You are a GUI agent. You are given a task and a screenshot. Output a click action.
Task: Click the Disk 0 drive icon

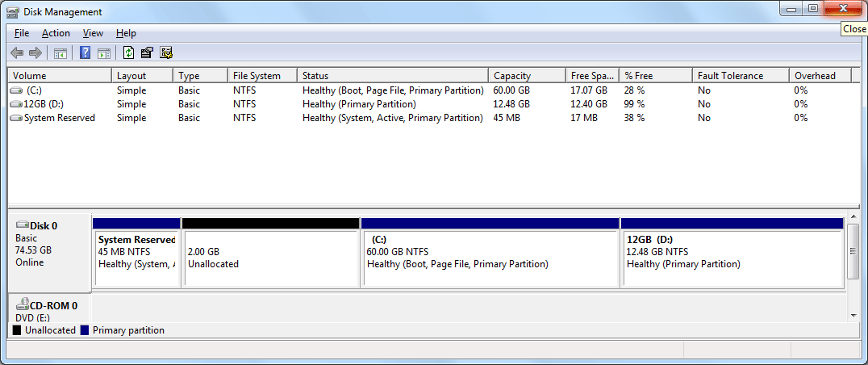22,224
